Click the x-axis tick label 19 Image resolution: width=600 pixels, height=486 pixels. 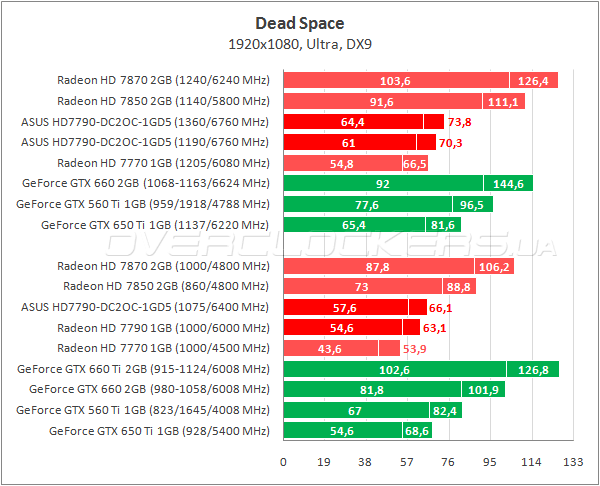pyautogui.click(x=324, y=462)
